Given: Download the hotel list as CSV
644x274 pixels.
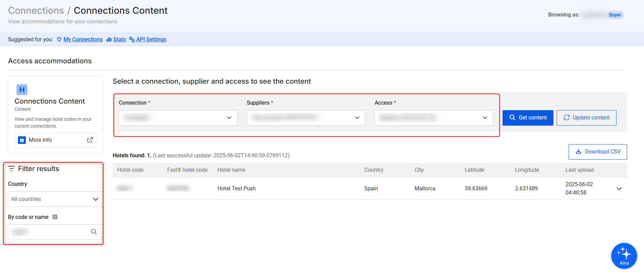Looking at the screenshot, I should [598, 152].
